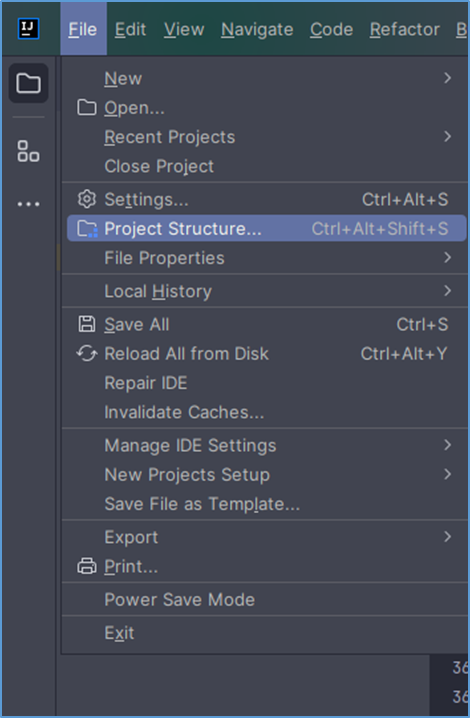The height and width of the screenshot is (718, 470).
Task: Click the floppy disk Save All icon
Action: coord(87,324)
